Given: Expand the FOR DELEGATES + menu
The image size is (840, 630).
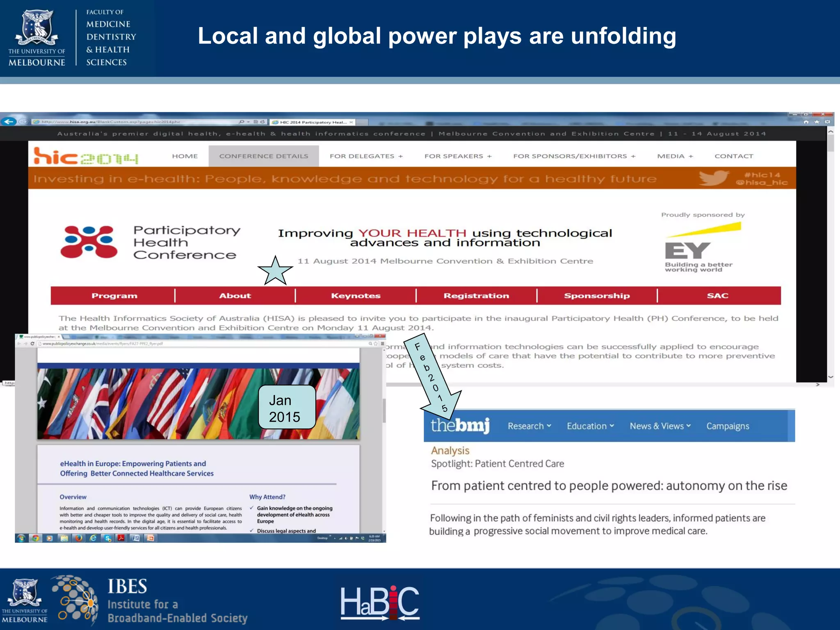Looking at the screenshot, I should pos(366,156).
